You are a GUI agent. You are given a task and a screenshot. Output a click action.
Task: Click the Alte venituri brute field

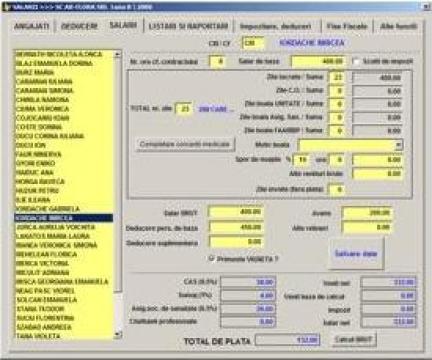tap(377, 173)
